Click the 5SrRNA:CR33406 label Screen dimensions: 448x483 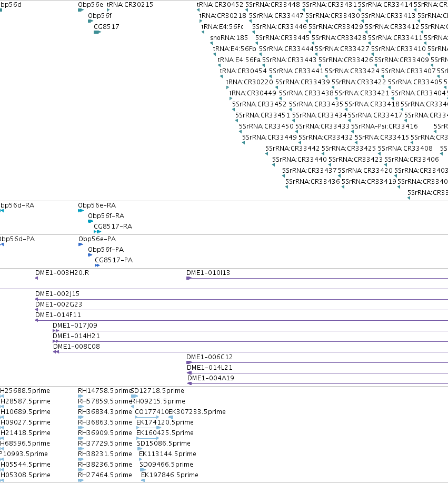pyautogui.click(x=412, y=160)
